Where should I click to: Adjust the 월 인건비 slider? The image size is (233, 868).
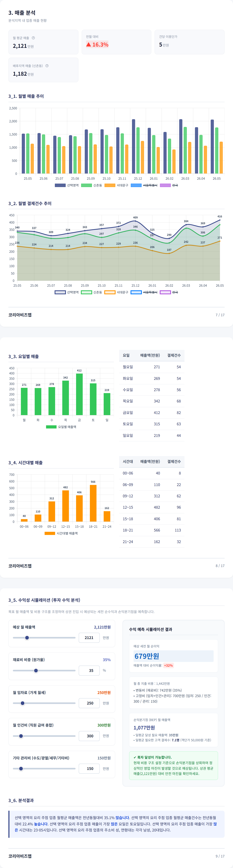pyautogui.click(x=44, y=736)
